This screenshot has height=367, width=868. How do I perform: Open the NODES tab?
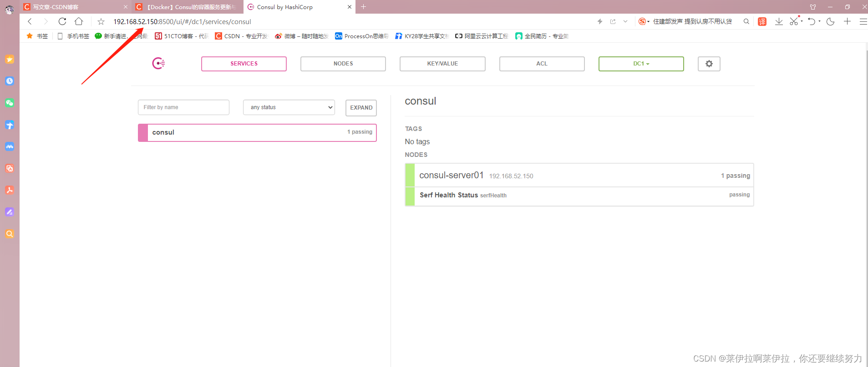click(x=343, y=64)
